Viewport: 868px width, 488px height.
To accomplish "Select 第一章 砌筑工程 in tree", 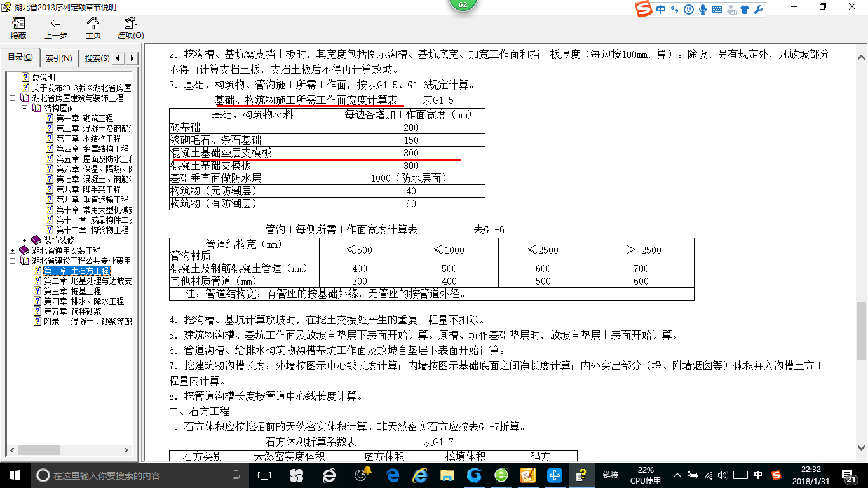I will tap(85, 118).
